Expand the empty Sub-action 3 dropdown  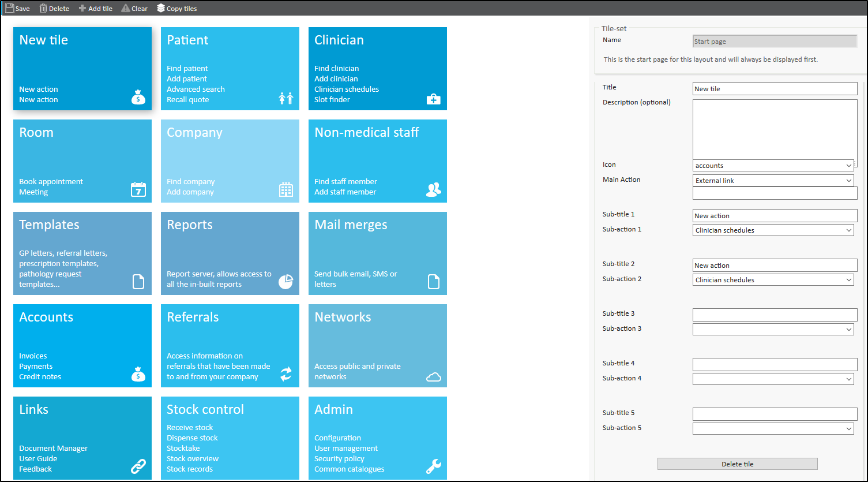point(773,330)
